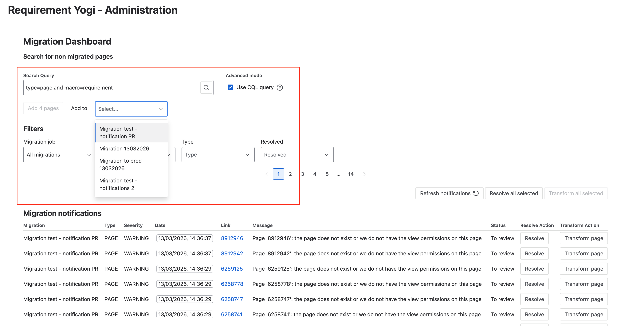Click Transform page for 8912942 row
Screen dimensions: 644x326
[583, 253]
